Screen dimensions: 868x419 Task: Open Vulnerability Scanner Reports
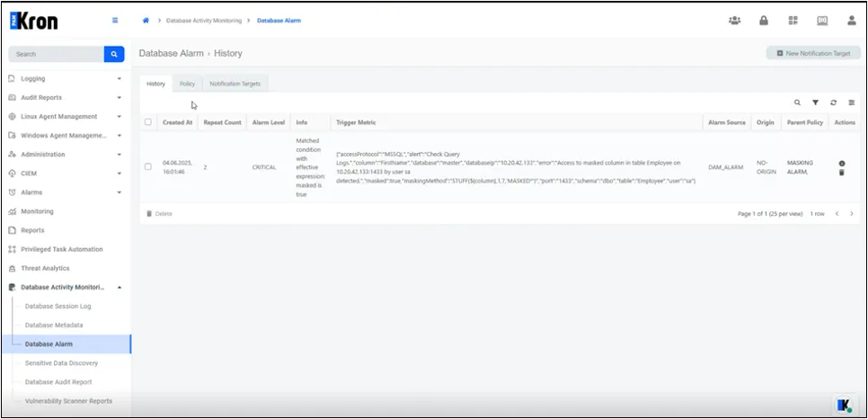[68, 401]
